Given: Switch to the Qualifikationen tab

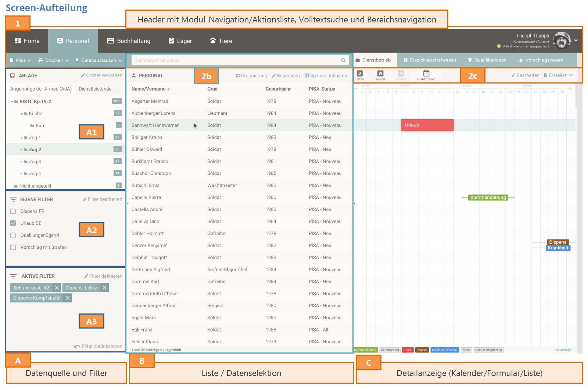Looking at the screenshot, I should click(487, 60).
